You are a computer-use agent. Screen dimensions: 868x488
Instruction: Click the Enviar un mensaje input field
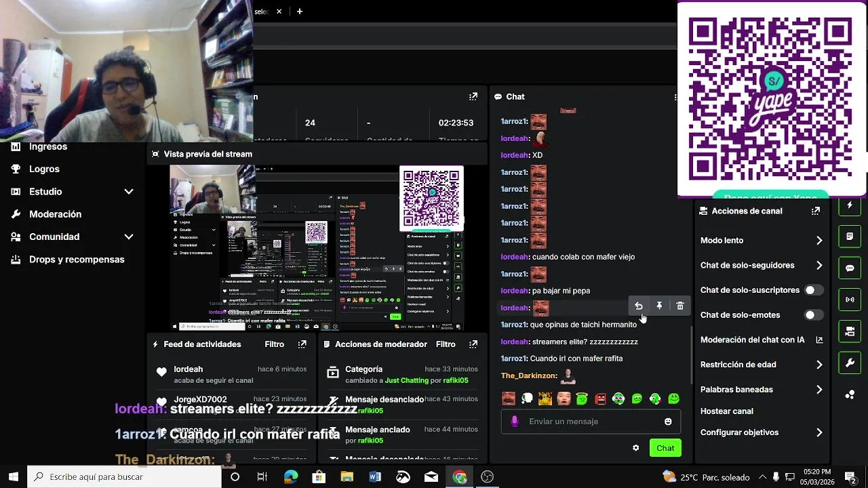[591, 422]
